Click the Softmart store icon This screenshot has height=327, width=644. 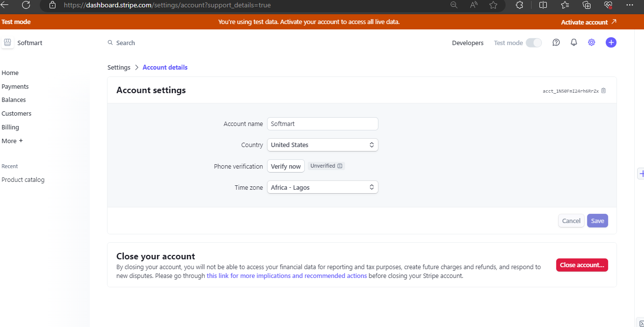7,43
